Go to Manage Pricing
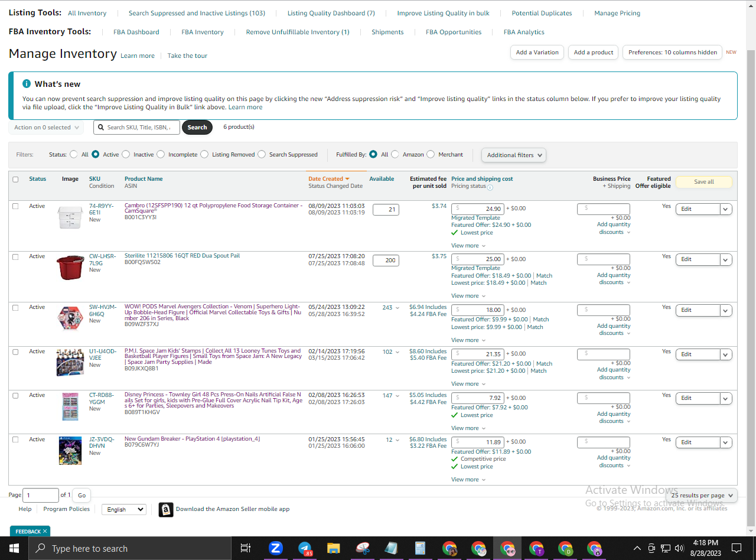This screenshot has height=560, width=756. tap(617, 13)
